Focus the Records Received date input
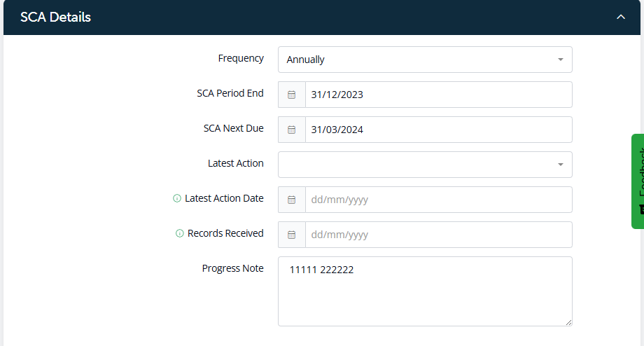 point(438,235)
